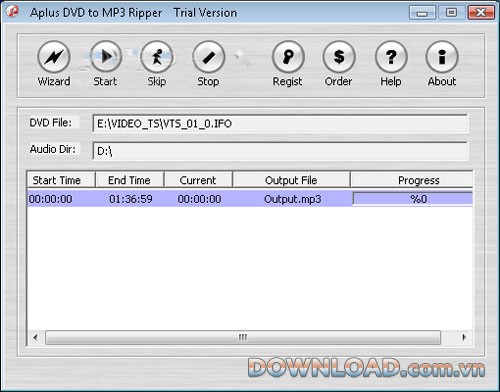The width and height of the screenshot is (500, 392).
Task: Select the Start Time column header
Action: click(61, 180)
